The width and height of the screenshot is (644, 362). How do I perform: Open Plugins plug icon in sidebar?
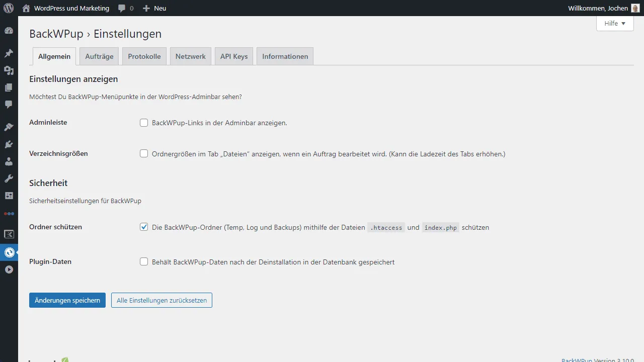pos(9,144)
